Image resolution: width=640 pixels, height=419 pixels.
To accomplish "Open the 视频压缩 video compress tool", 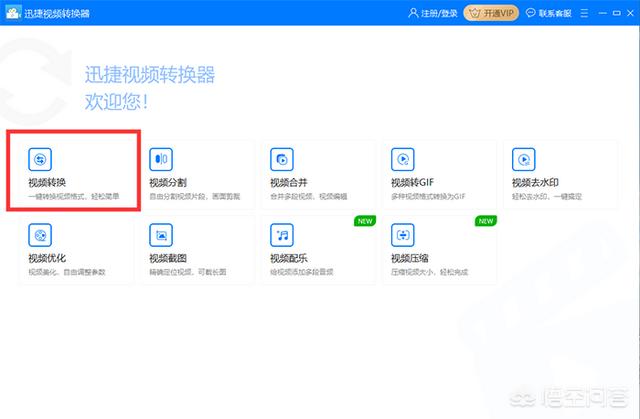I will [438, 249].
